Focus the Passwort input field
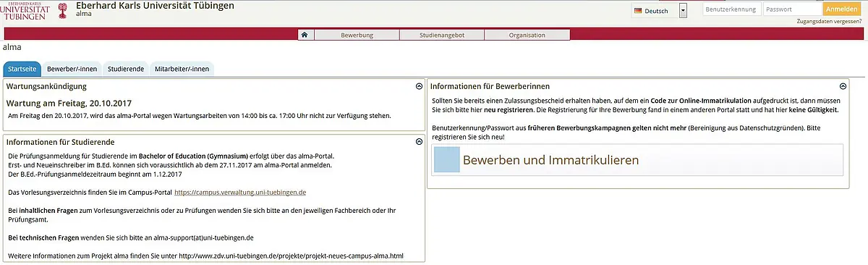 point(792,9)
